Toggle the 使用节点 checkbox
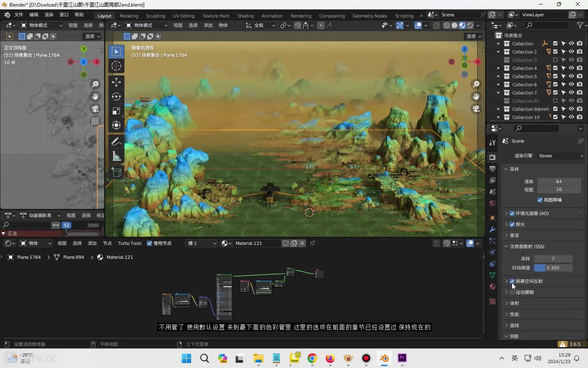Image resolution: width=588 pixels, height=368 pixels. coord(149,243)
